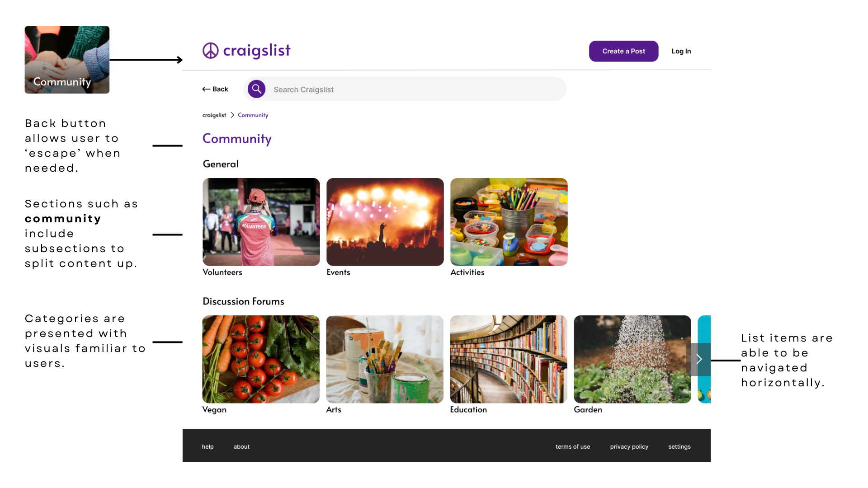Open the Events concert thumbnail

[x=385, y=222]
